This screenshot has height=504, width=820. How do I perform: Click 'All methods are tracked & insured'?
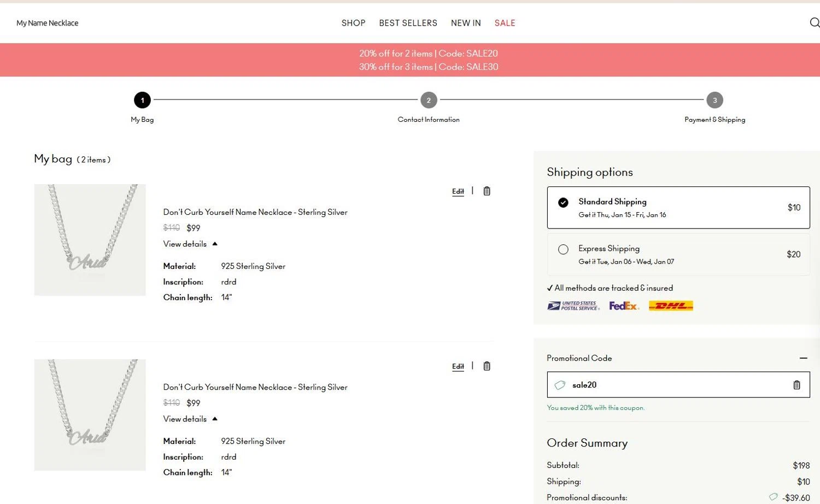point(610,288)
